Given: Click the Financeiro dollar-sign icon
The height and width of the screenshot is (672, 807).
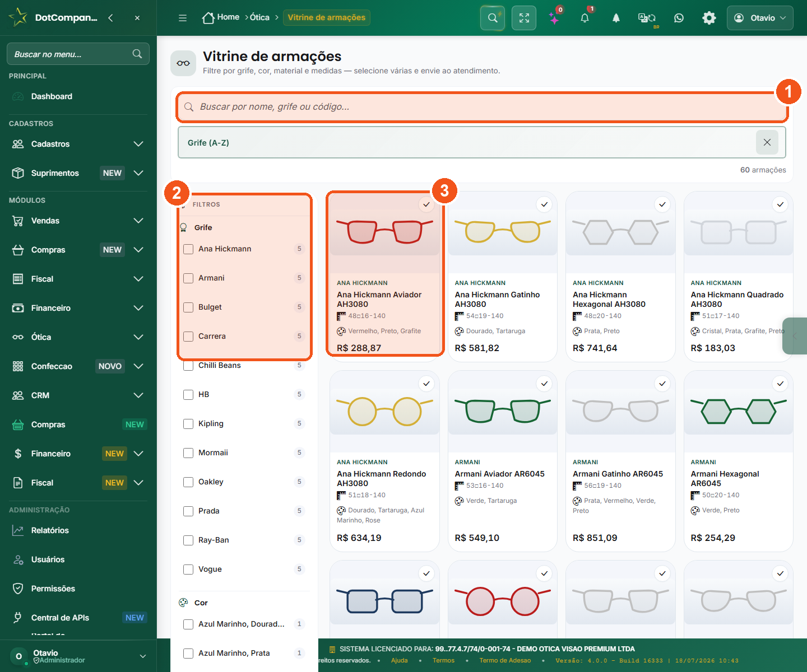Looking at the screenshot, I should [x=18, y=454].
